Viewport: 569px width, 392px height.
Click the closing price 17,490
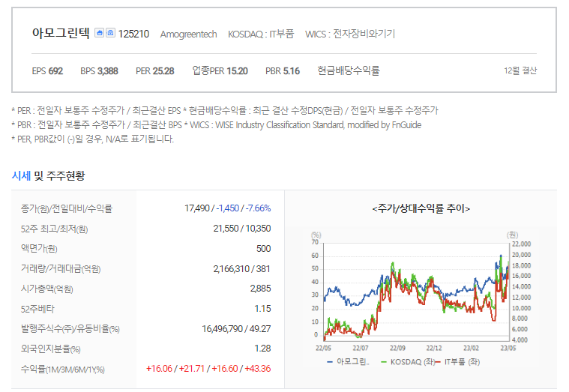pos(197,208)
